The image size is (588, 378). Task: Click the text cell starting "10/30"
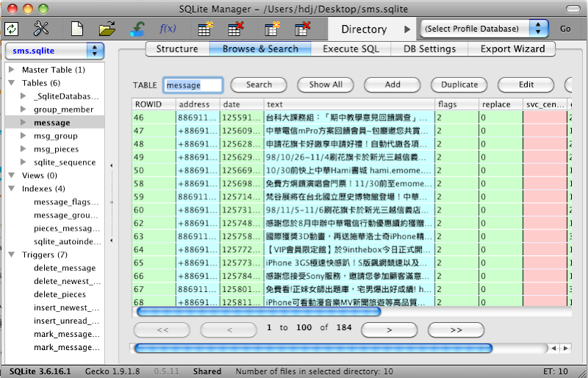pos(349,171)
